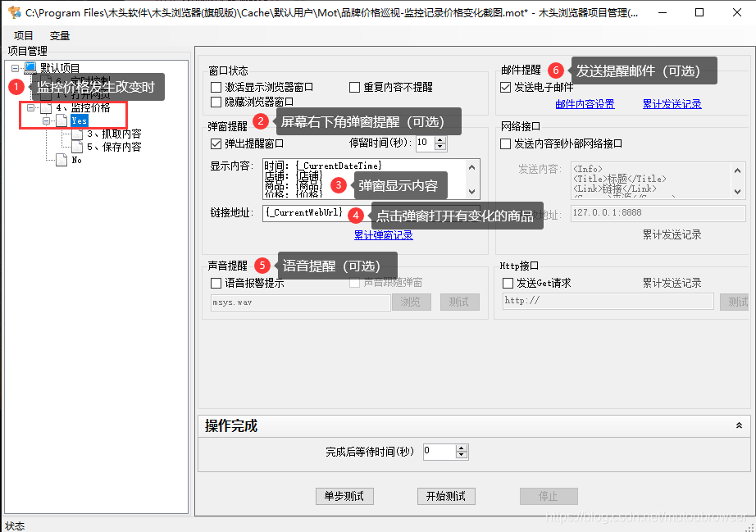Click the app icon in title bar

[14, 12]
